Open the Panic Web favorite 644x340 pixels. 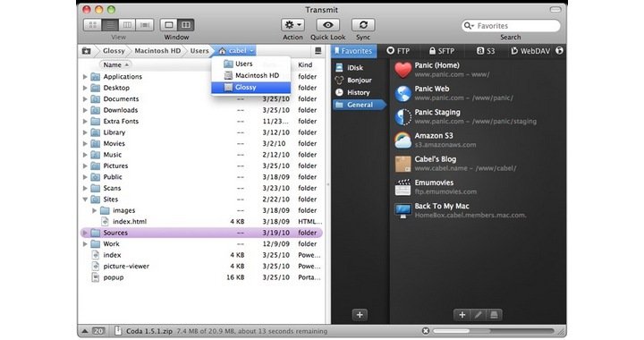478,93
